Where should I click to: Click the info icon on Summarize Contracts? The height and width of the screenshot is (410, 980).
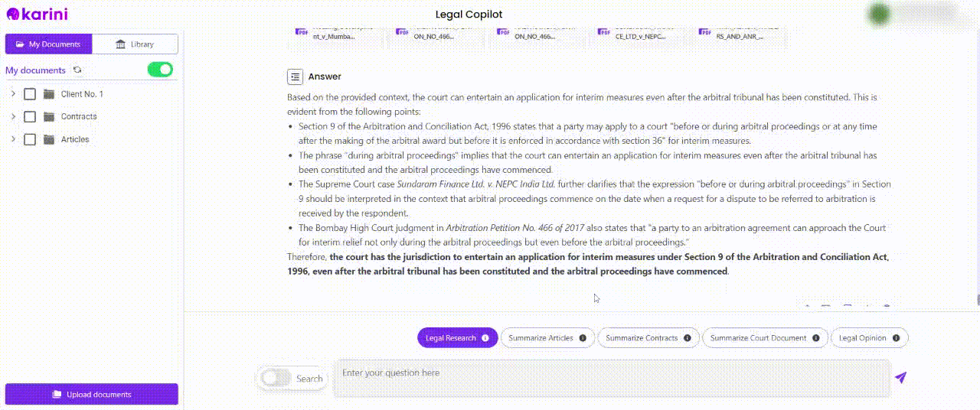point(687,338)
